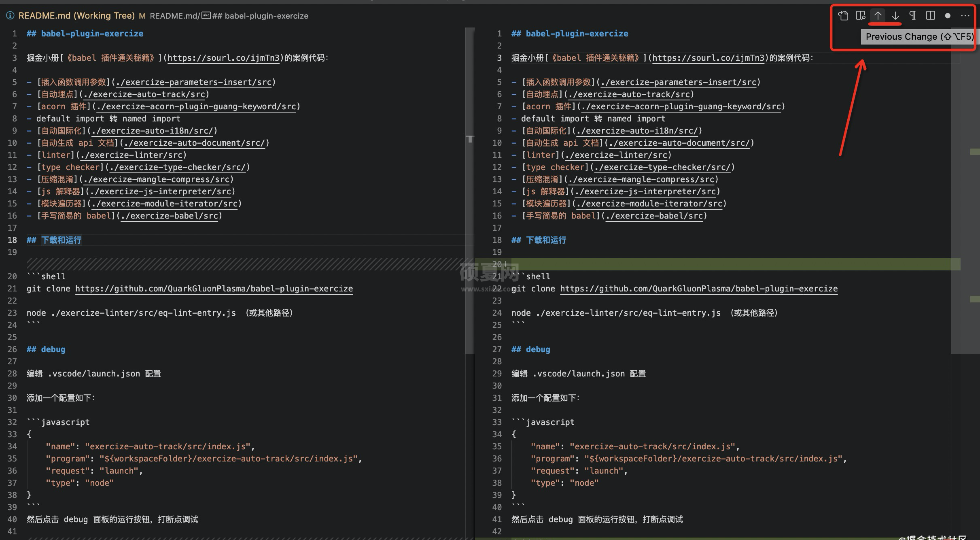Open the More Actions ellipsis menu
This screenshot has width=980, height=540.
tap(965, 16)
